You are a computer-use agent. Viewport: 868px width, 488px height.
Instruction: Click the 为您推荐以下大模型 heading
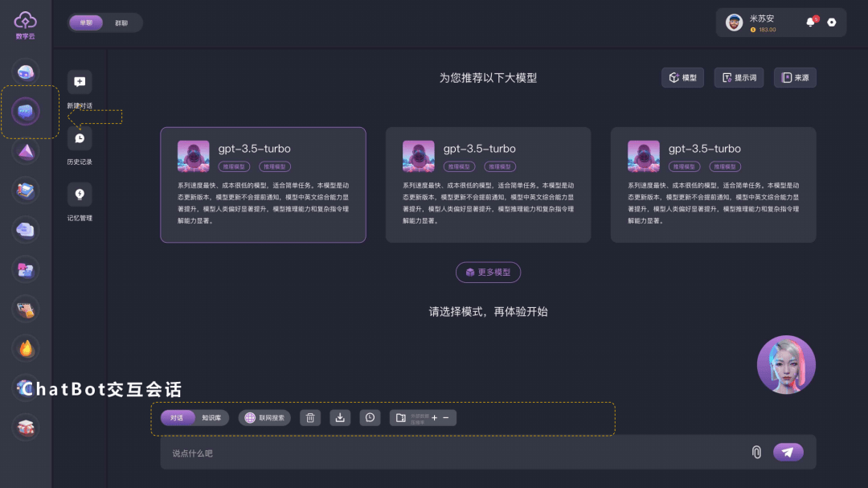tap(489, 78)
